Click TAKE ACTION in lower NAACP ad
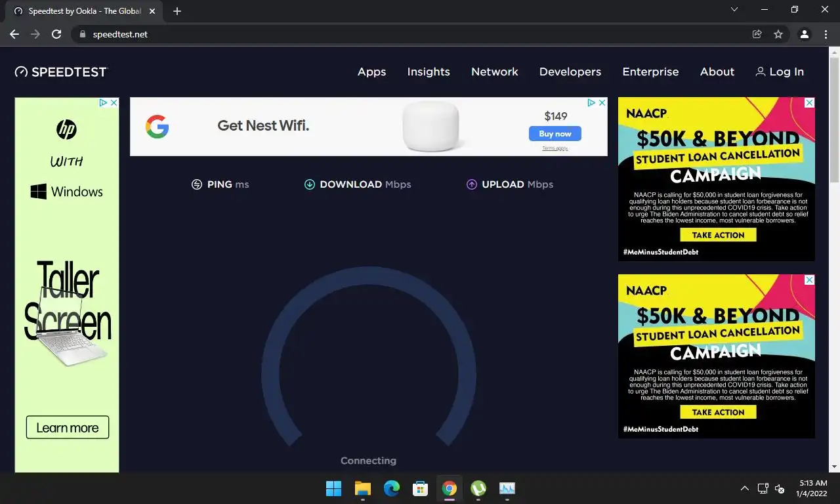The width and height of the screenshot is (840, 504). coord(718,412)
